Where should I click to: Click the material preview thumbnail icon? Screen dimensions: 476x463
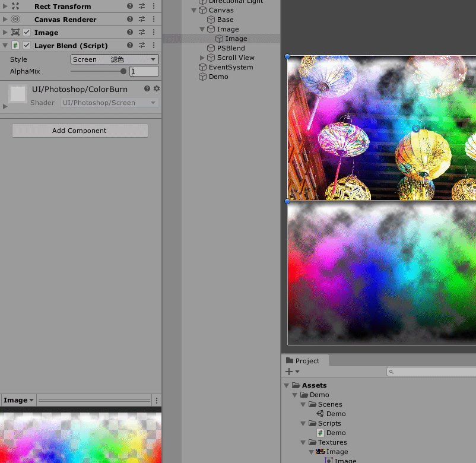(18, 94)
